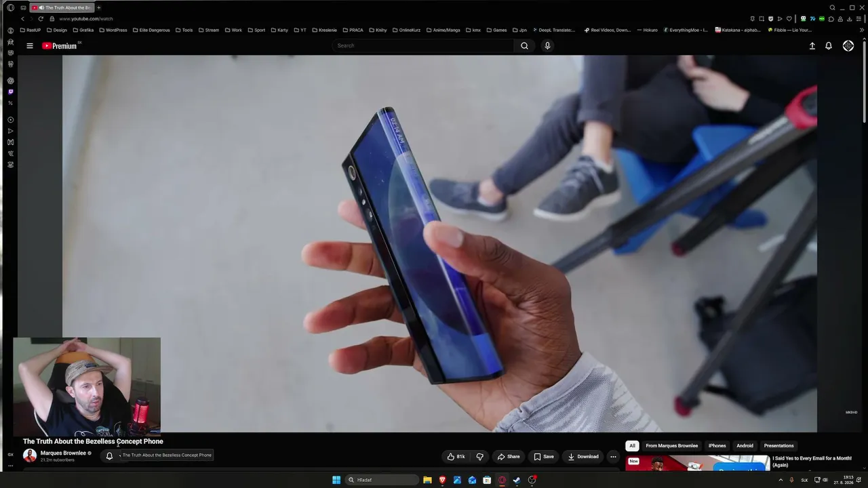The width and height of the screenshot is (868, 488).
Task: Open the Grafika bookmarks folder
Action: 83,30
